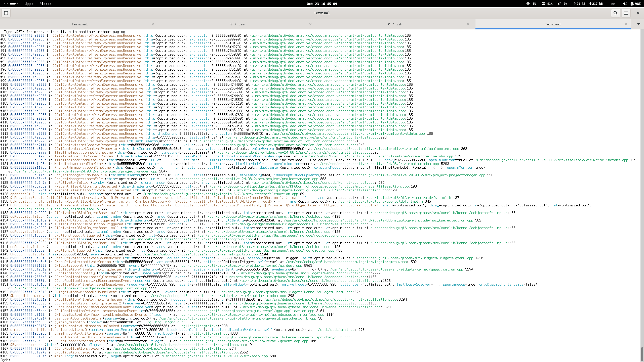Screen dimensions: 644x362
Task: Expand the tab list dropdown arrow
Action: point(638,24)
